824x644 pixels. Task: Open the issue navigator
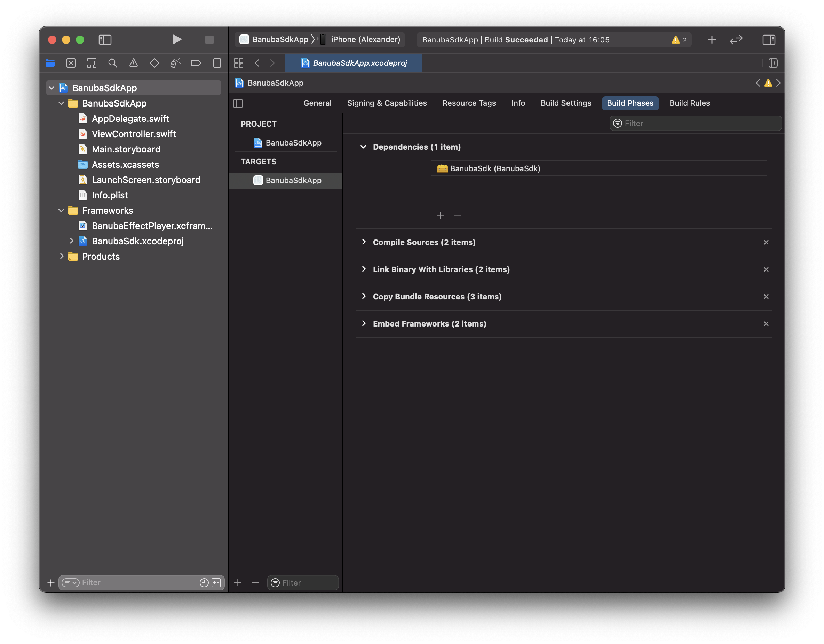tap(134, 63)
